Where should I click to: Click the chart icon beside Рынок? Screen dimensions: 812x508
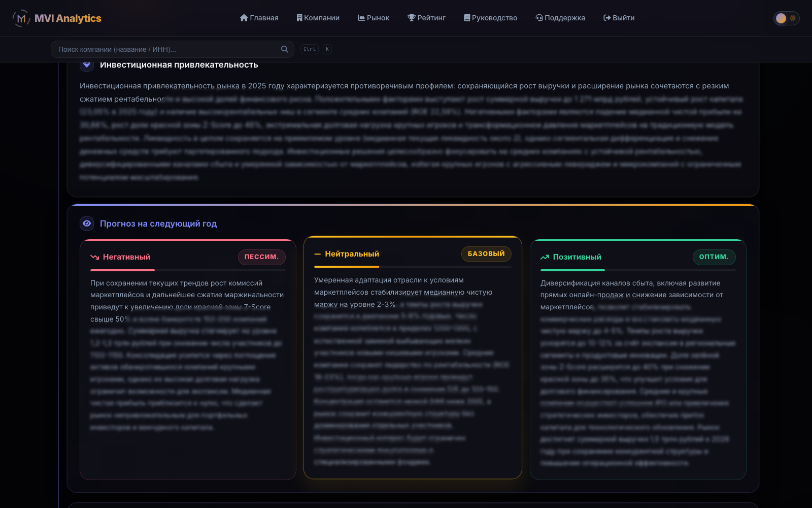pyautogui.click(x=361, y=18)
